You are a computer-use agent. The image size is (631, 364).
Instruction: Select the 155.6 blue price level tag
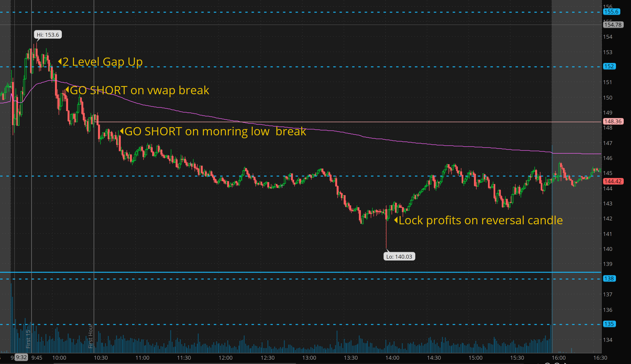click(611, 12)
